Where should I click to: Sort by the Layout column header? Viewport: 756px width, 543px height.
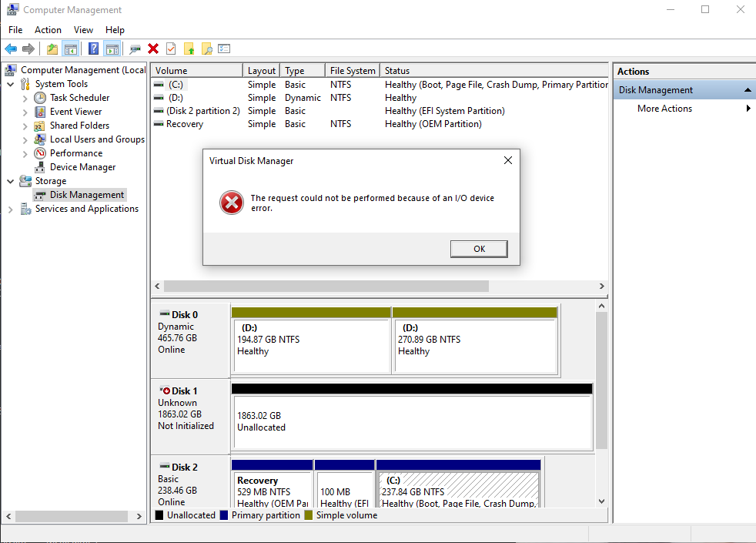tap(261, 70)
